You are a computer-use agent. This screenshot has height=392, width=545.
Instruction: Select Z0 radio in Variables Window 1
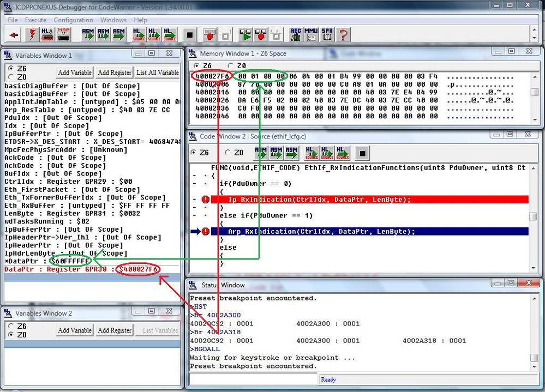pyautogui.click(x=11, y=77)
